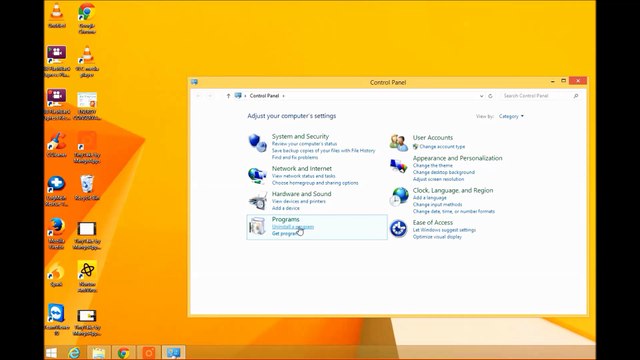Open System and Security shield icon
The width and height of the screenshot is (640, 360).
(x=258, y=143)
